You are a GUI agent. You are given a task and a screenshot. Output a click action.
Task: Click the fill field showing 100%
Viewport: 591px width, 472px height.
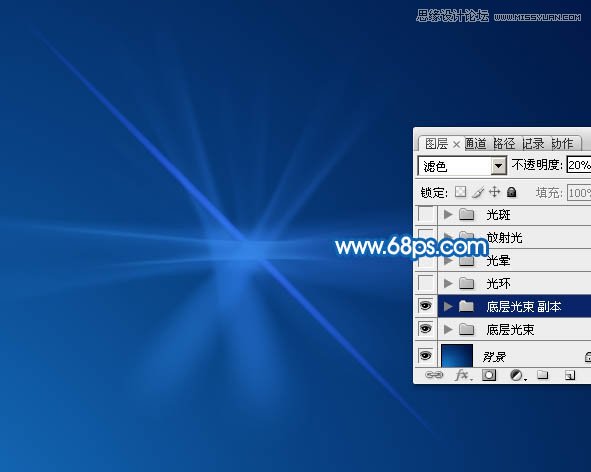click(579, 193)
